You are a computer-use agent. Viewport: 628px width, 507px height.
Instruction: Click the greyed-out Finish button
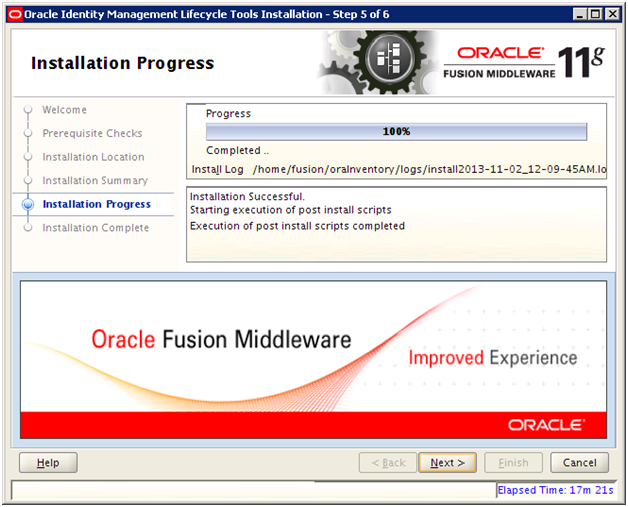point(513,463)
